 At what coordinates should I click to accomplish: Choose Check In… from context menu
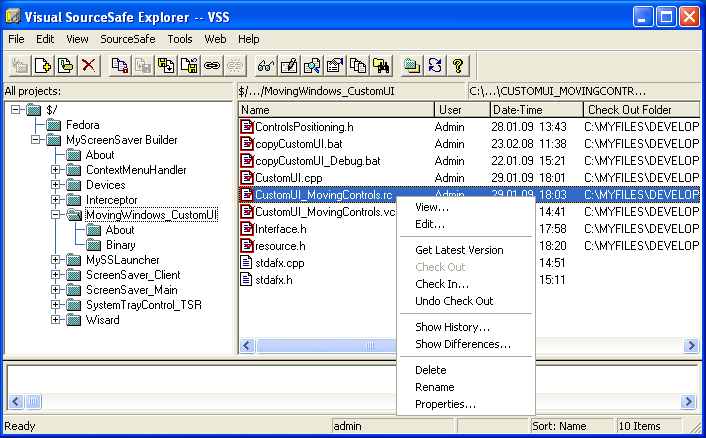point(466,284)
